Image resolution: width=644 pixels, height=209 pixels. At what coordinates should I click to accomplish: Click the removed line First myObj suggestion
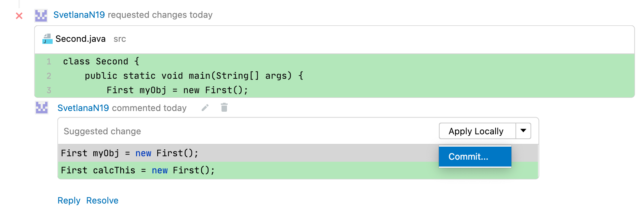click(x=130, y=153)
